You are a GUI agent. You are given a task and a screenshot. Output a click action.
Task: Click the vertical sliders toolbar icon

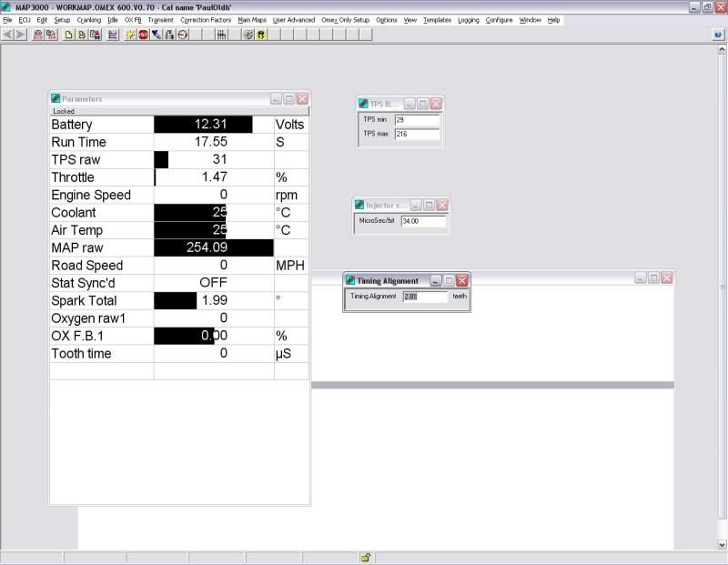(221, 35)
